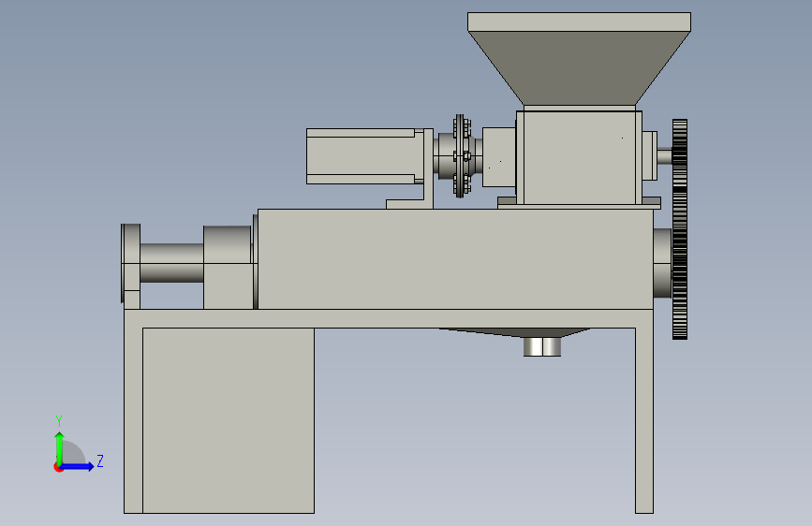Click the red origin ball of the triad

click(58, 467)
